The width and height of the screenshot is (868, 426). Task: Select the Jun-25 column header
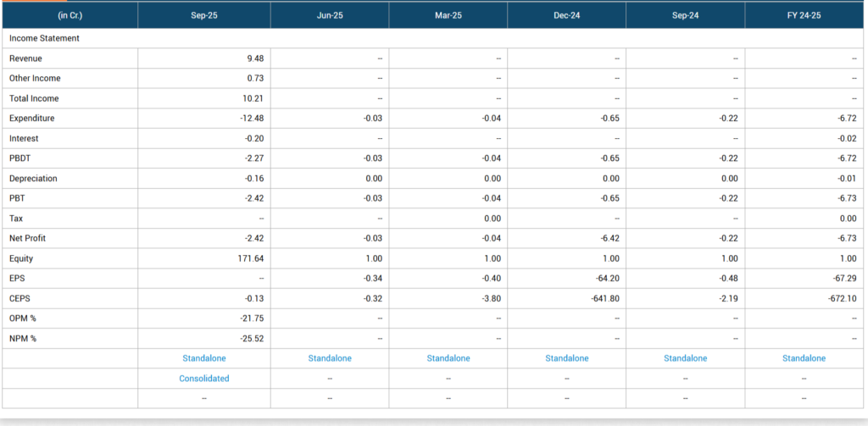click(330, 15)
